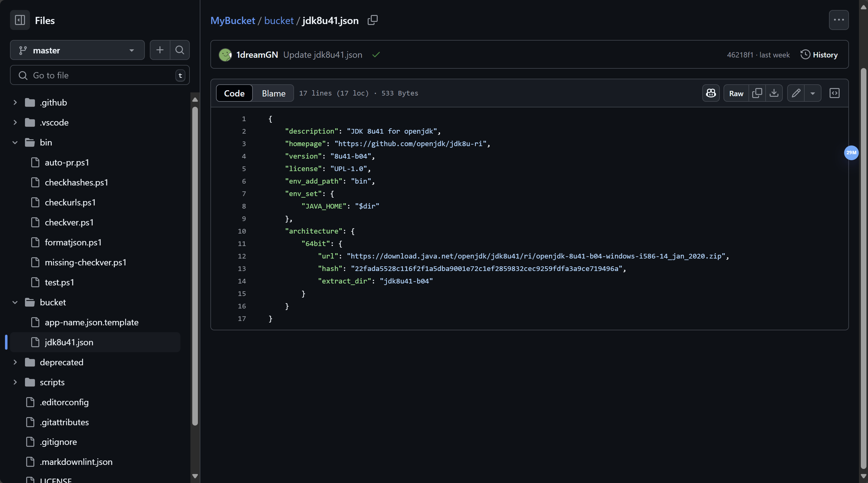Expand the .github folder

point(15,102)
